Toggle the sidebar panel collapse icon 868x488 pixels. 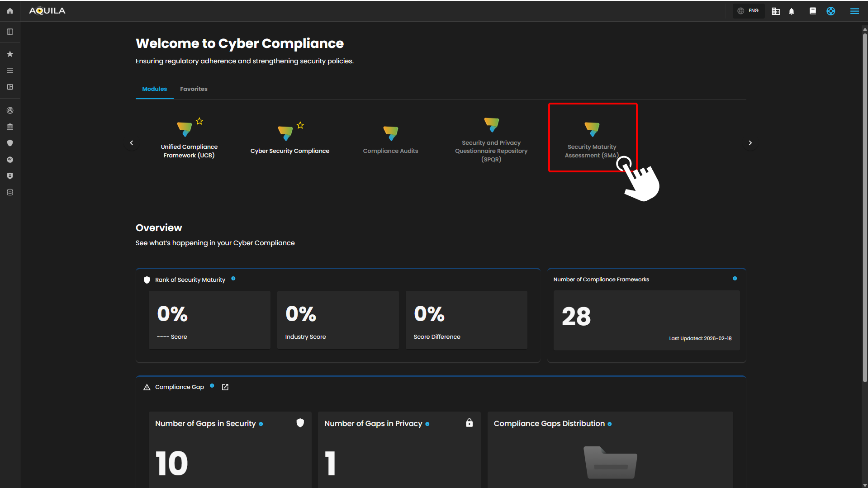(10, 32)
